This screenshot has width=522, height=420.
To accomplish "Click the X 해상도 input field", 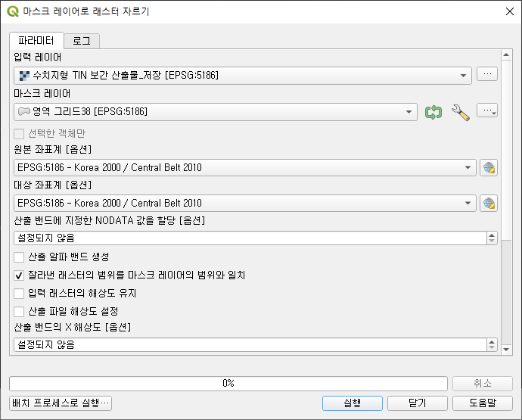I will (x=250, y=345).
